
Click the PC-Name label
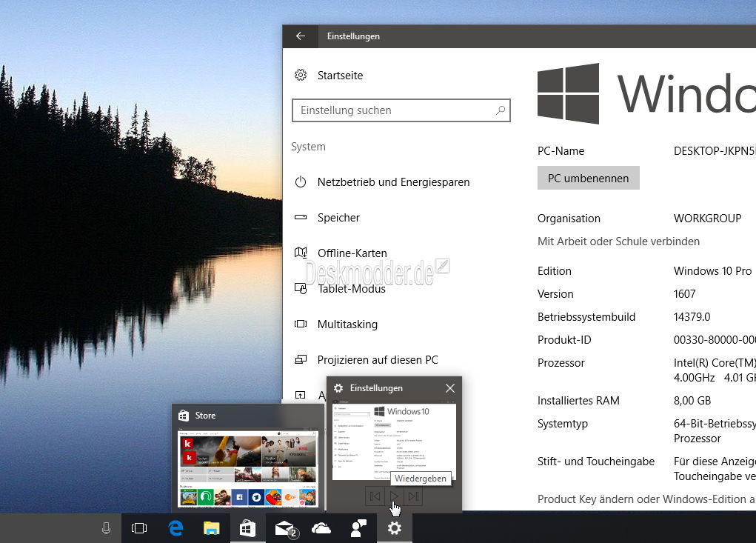(561, 151)
